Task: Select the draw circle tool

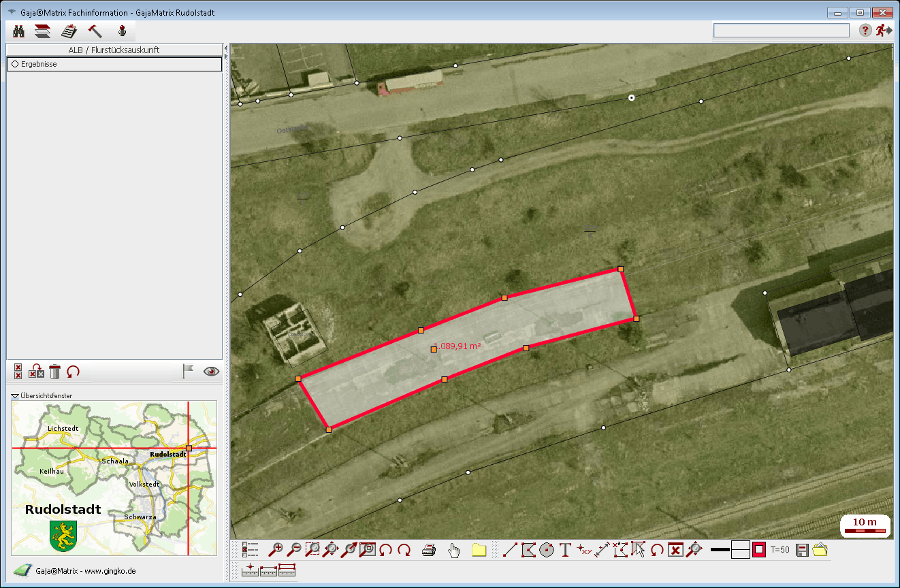Action: [547, 550]
